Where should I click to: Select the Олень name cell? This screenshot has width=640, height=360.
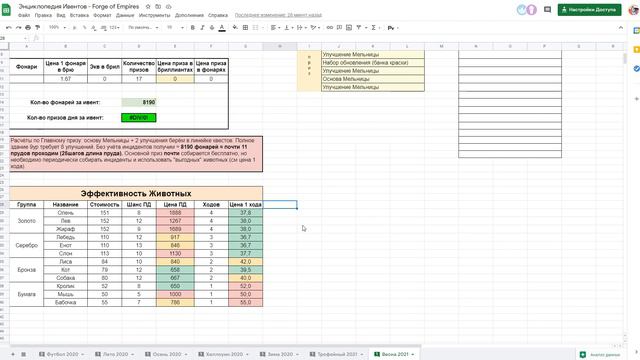pos(65,213)
